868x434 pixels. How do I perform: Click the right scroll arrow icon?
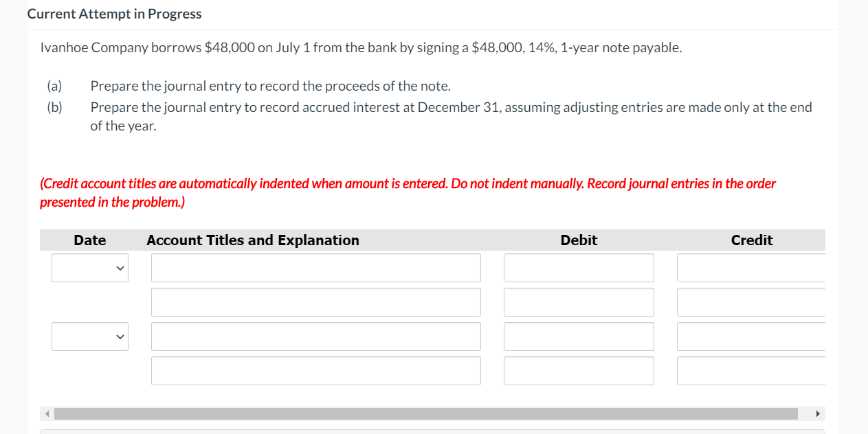pos(818,413)
